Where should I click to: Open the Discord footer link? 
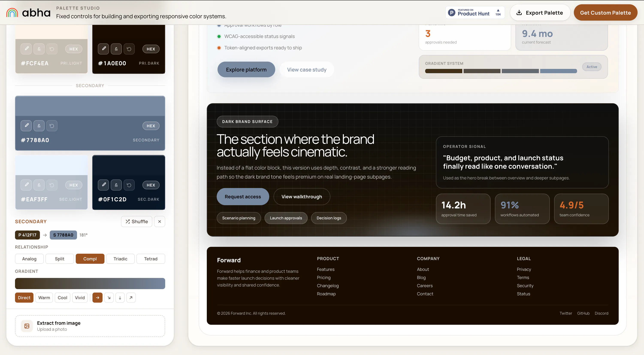coord(602,313)
